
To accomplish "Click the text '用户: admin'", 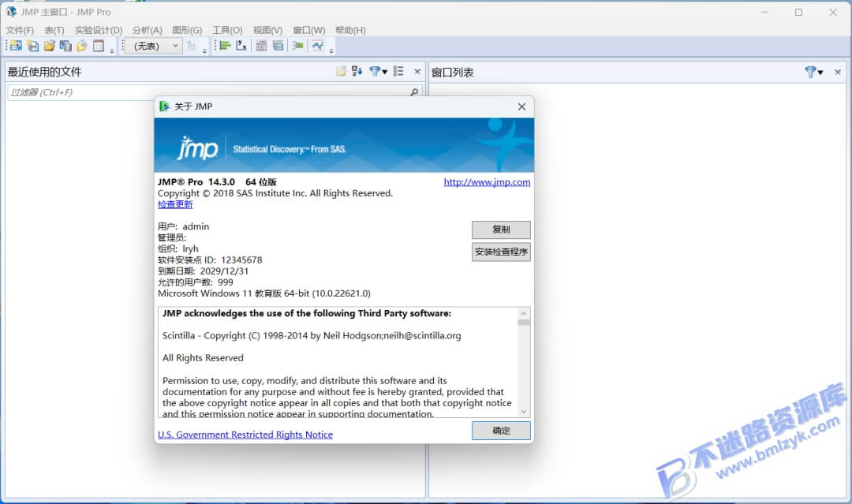I will point(183,226).
